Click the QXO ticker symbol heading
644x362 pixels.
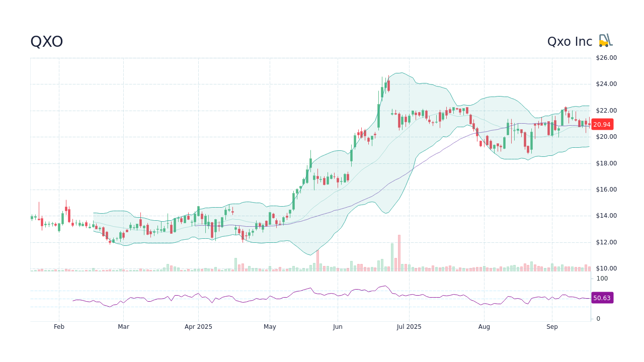pos(46,41)
